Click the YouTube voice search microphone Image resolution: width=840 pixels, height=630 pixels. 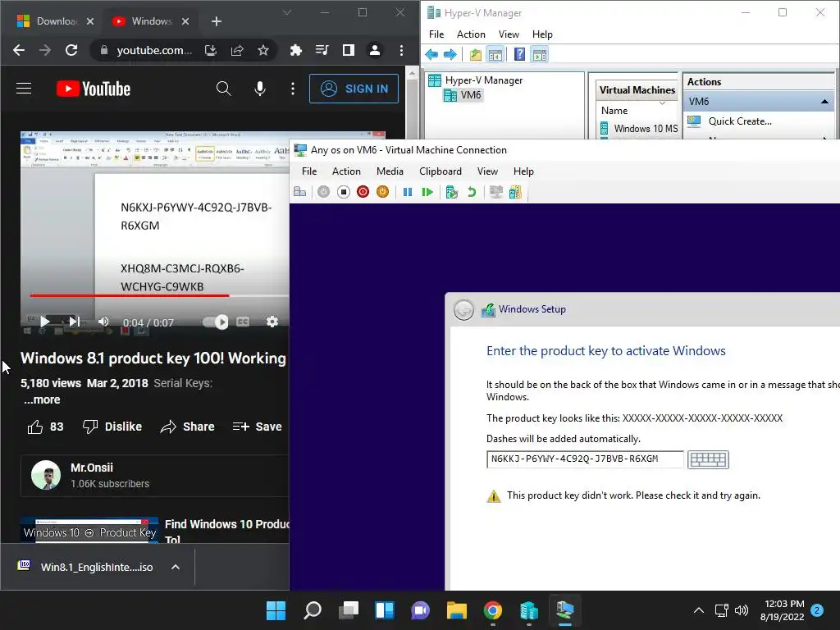260,89
